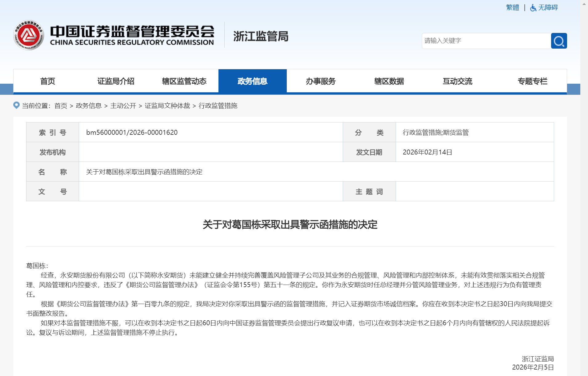The width and height of the screenshot is (588, 376).
Task: Switch to 繁體 traditional Chinese version
Action: point(512,8)
